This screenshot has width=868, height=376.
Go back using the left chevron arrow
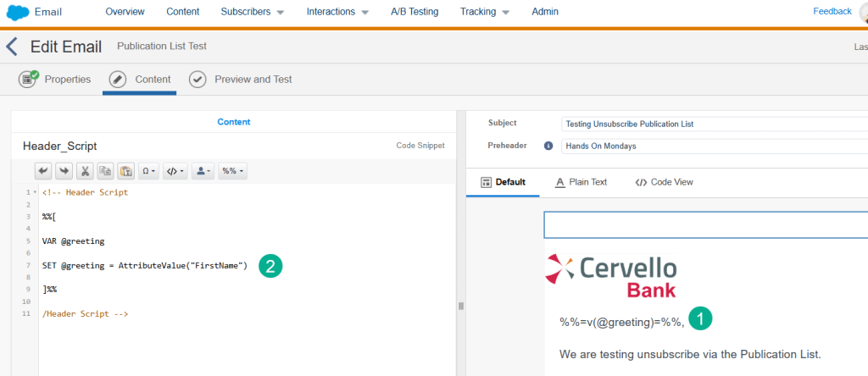point(12,47)
